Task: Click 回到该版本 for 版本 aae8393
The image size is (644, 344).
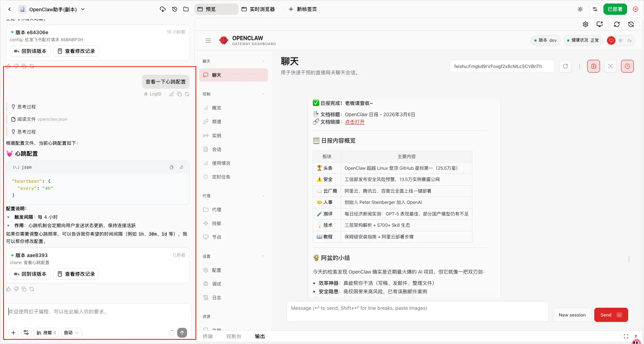Action: point(30,274)
